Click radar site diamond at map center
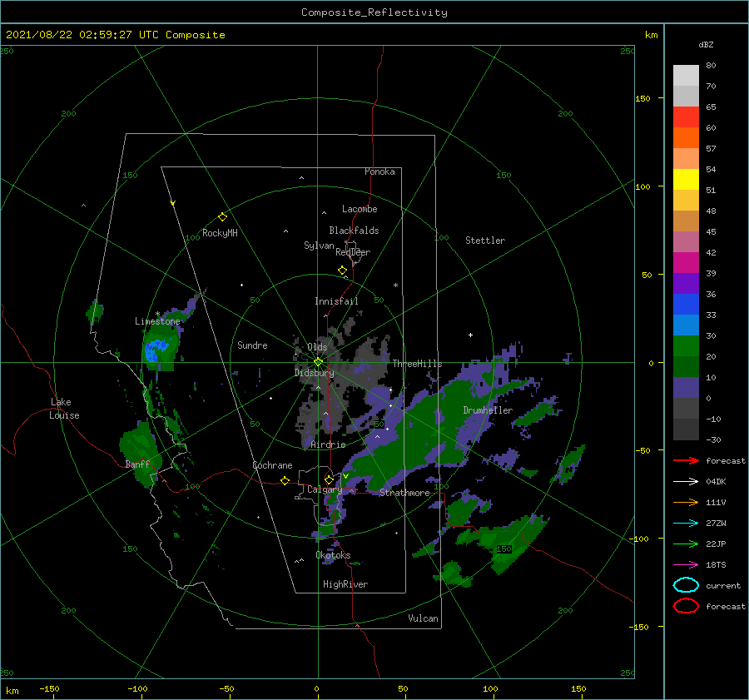Image resolution: width=749 pixels, height=700 pixels. tap(318, 362)
